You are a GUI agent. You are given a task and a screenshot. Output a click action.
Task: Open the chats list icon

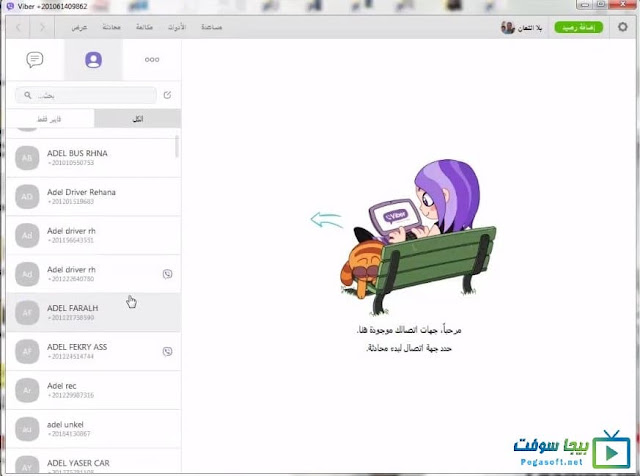tap(35, 60)
